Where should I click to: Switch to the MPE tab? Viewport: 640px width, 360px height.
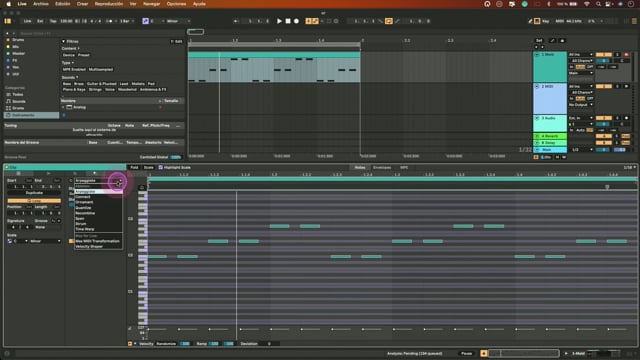[x=404, y=167]
